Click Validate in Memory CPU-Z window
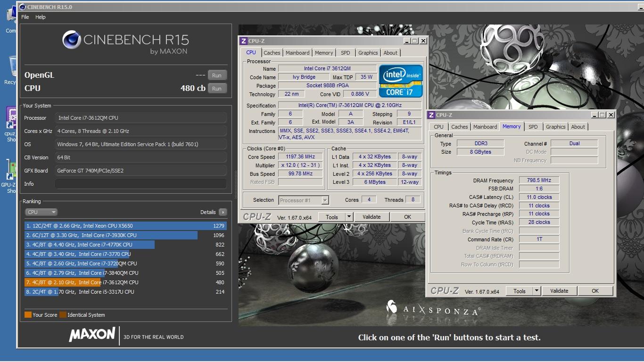 click(559, 291)
